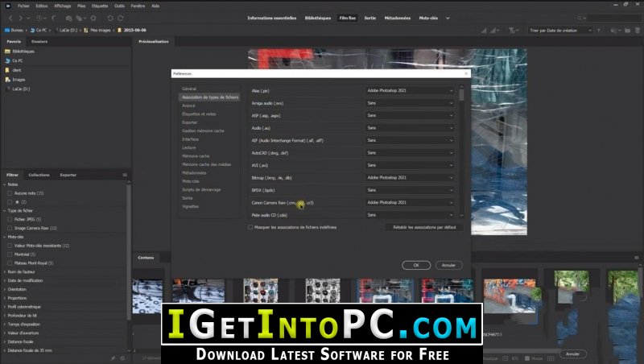Screen dimensions: 644x364
Task: Click the filter by rating funnel icon
Action: click(x=512, y=31)
